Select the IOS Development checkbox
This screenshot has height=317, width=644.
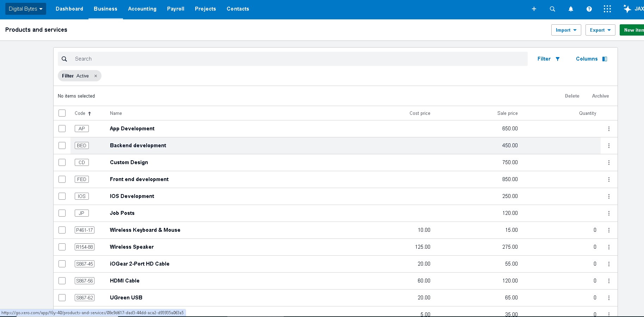(62, 196)
